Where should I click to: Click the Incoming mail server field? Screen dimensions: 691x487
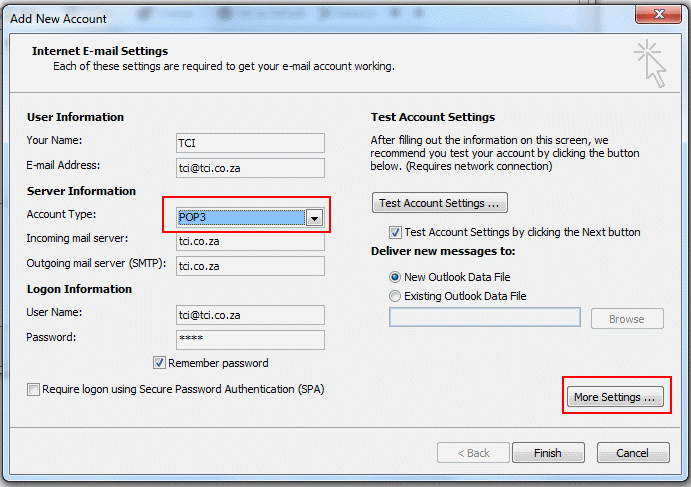[250, 242]
